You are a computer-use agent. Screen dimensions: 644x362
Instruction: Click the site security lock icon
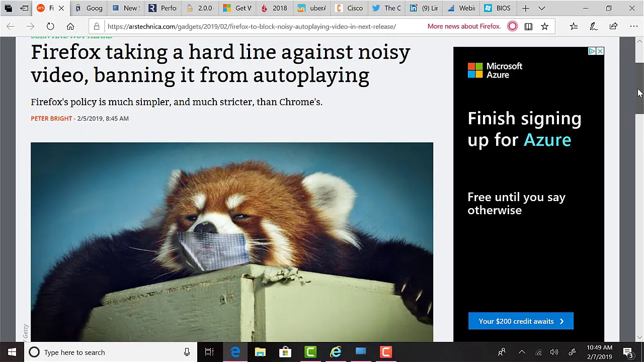pyautogui.click(x=97, y=26)
